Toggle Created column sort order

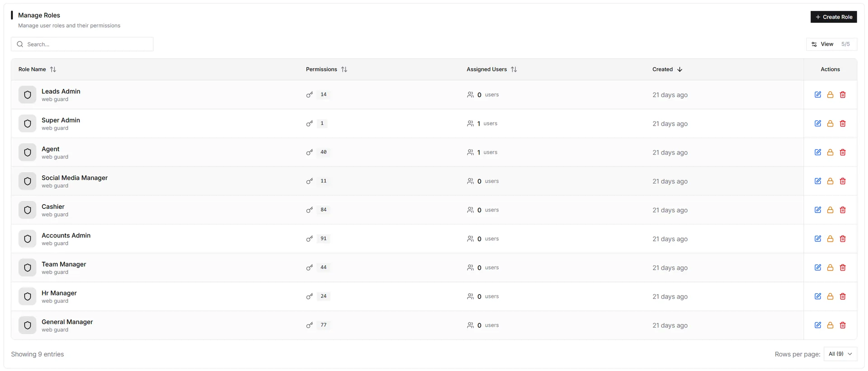667,69
